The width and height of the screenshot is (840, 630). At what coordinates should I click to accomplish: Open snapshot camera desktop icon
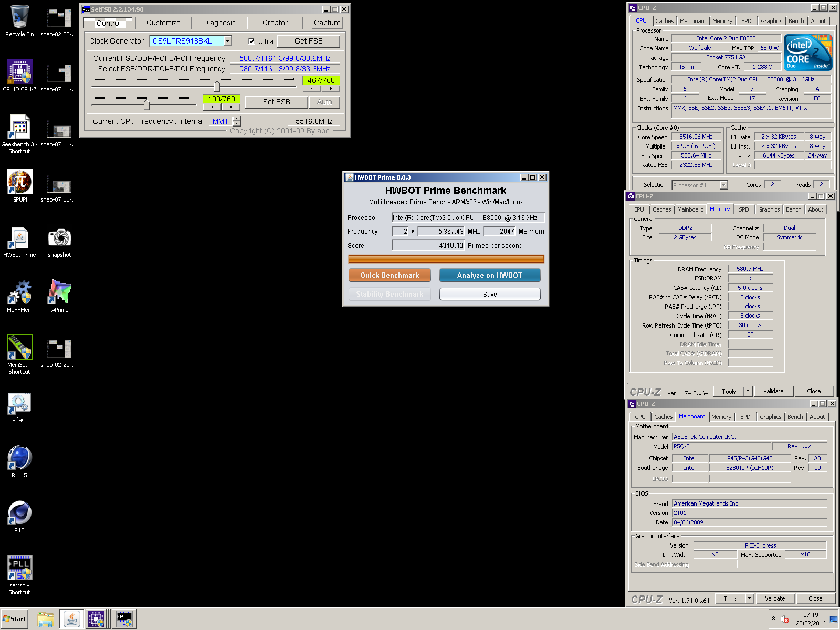click(59, 241)
